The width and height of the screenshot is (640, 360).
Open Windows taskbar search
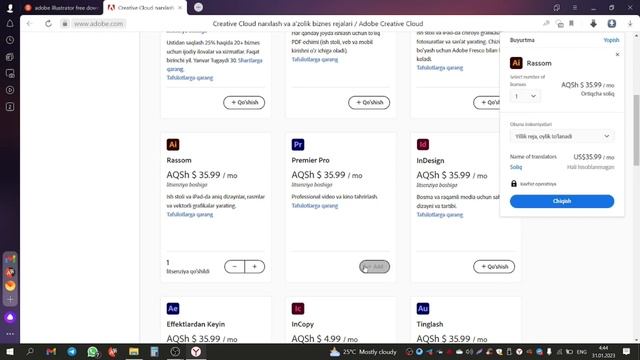pyautogui.click(x=30, y=351)
